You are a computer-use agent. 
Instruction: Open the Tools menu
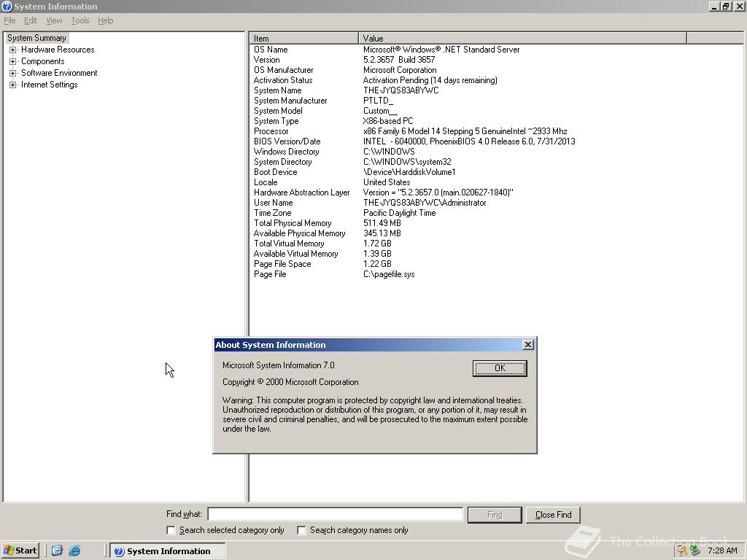tap(80, 20)
